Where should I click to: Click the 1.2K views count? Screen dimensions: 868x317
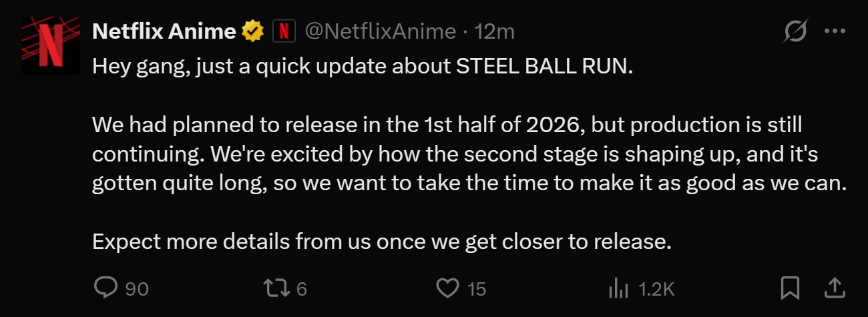[x=657, y=289]
